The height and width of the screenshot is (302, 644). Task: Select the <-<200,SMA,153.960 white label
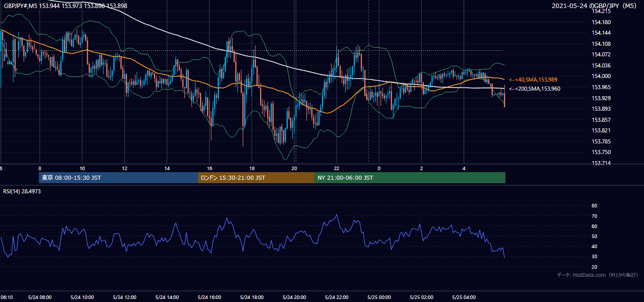coord(535,89)
